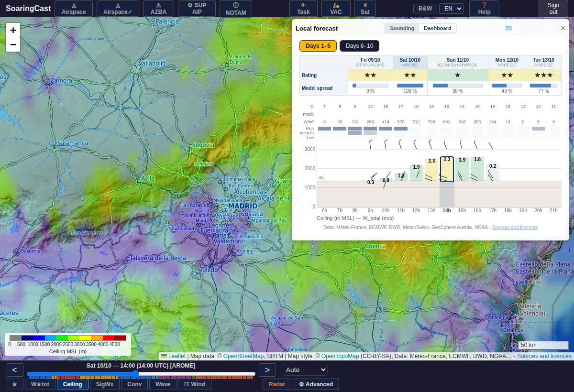Image resolution: width=574 pixels, height=392 pixels.
Task: Select the SigWx layer
Action: point(105,384)
